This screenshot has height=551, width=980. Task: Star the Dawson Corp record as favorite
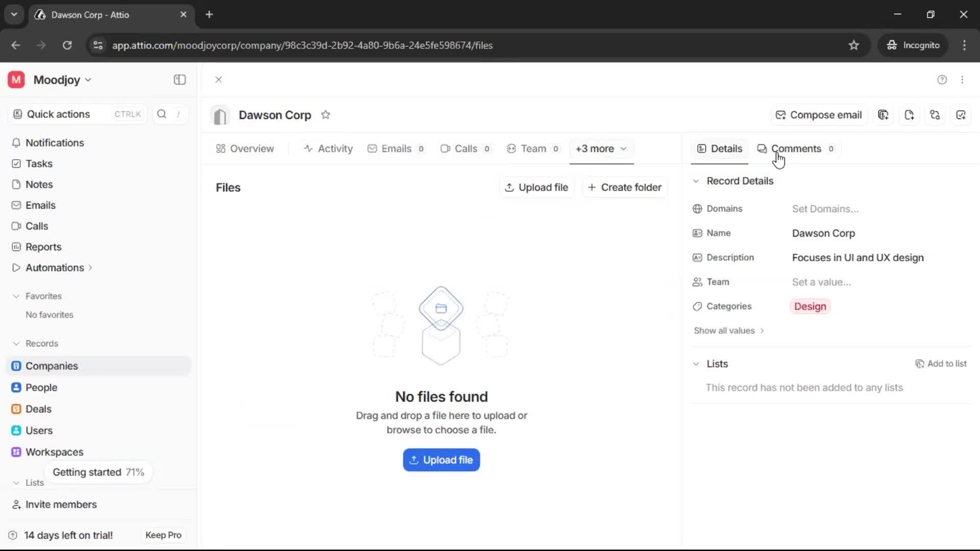(326, 115)
